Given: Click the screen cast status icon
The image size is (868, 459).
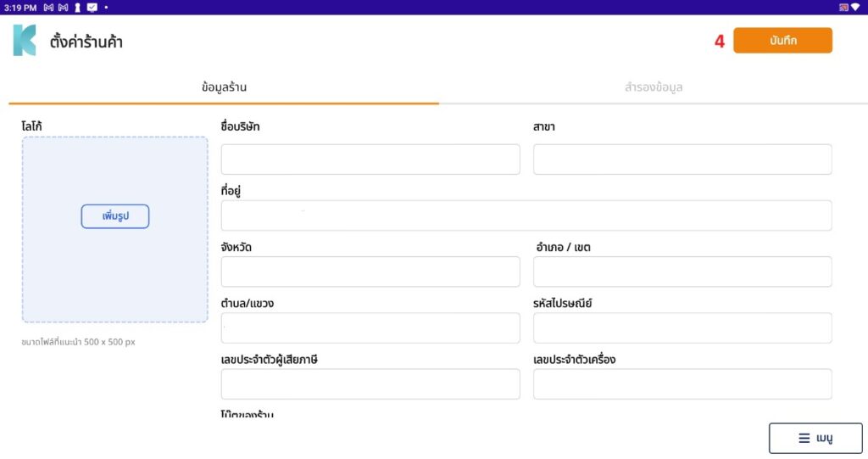Looking at the screenshot, I should [843, 7].
